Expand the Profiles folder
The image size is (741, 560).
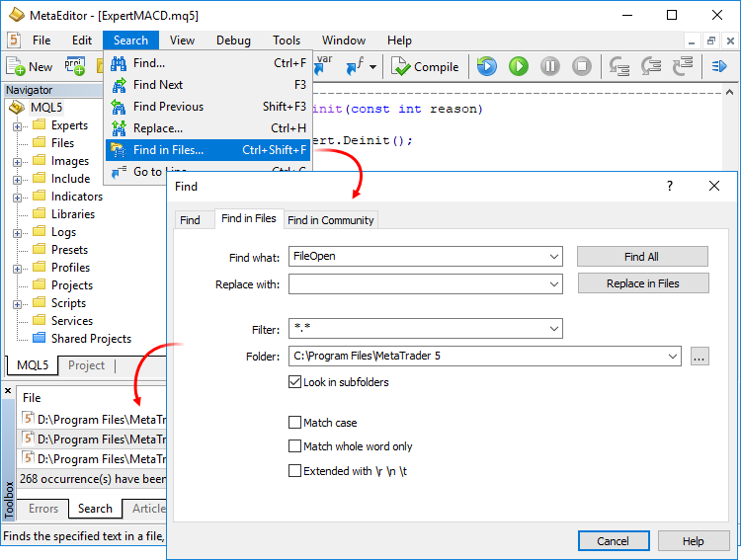pos(17,269)
